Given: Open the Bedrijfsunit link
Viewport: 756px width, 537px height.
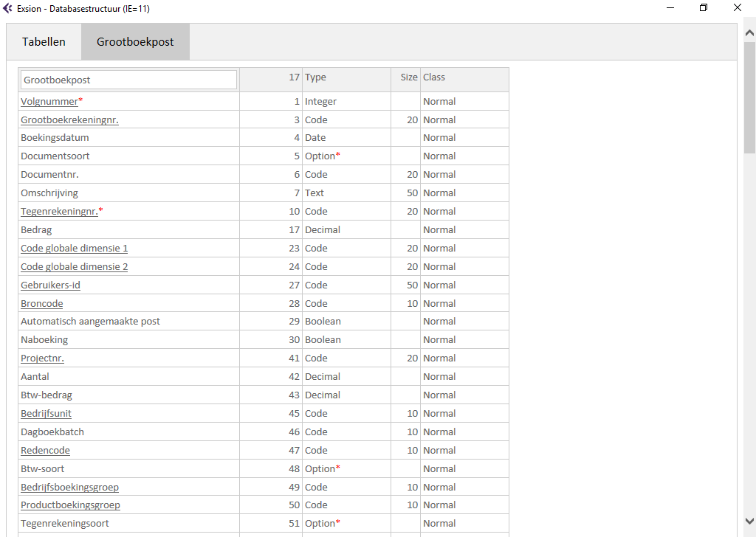Looking at the screenshot, I should [47, 414].
